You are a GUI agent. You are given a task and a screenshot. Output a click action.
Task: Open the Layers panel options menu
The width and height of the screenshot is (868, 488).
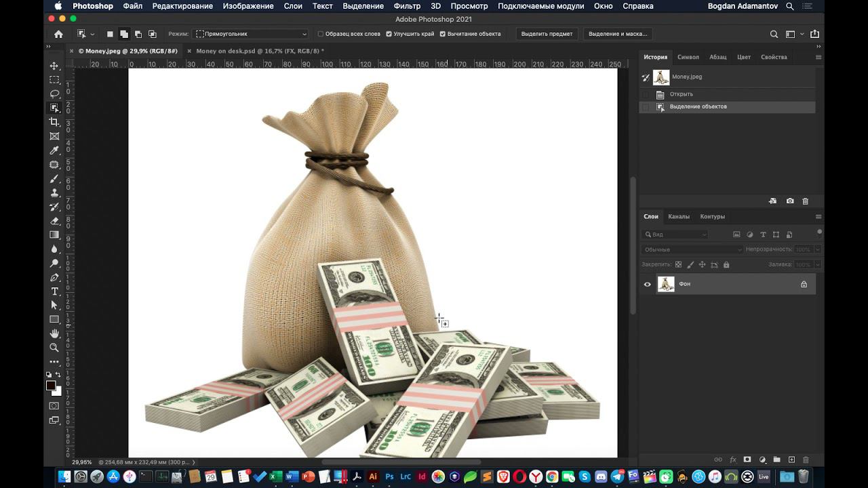coord(818,217)
